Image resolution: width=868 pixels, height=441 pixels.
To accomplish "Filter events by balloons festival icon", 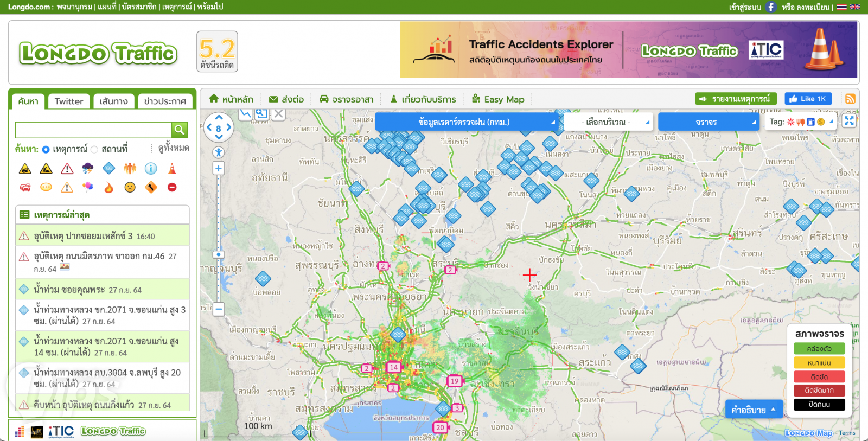I will click(88, 188).
